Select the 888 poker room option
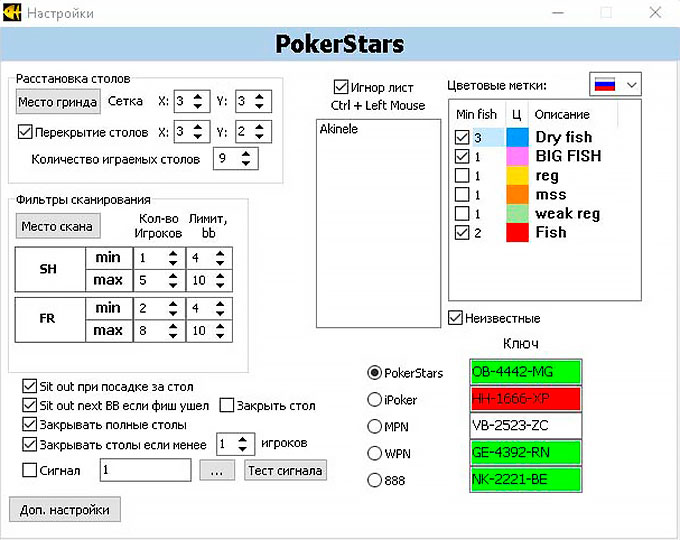Screen dimensions: 680x540 [x=375, y=480]
